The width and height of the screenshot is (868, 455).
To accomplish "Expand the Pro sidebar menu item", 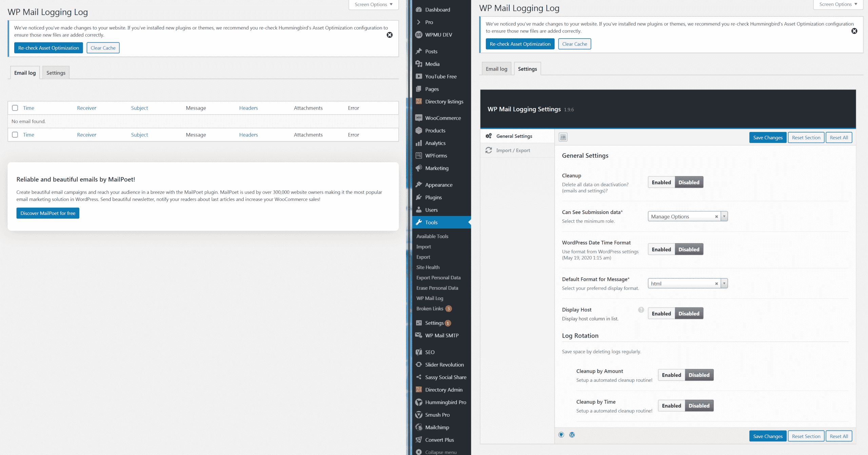I will click(x=441, y=22).
